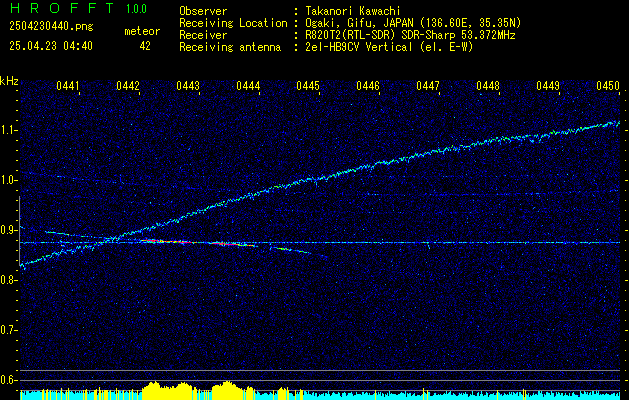This screenshot has width=629, height=400.
Task: Click observer name Takanori Kawachi
Action: [x=353, y=11]
